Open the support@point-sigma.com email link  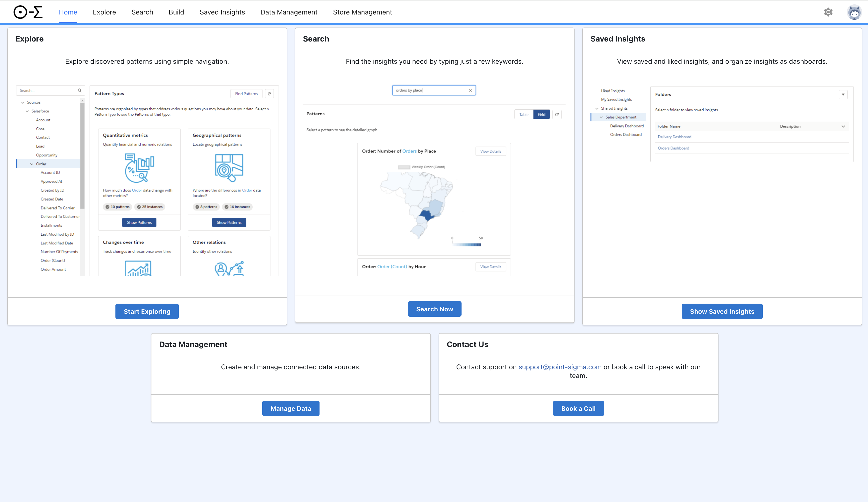[560, 367]
